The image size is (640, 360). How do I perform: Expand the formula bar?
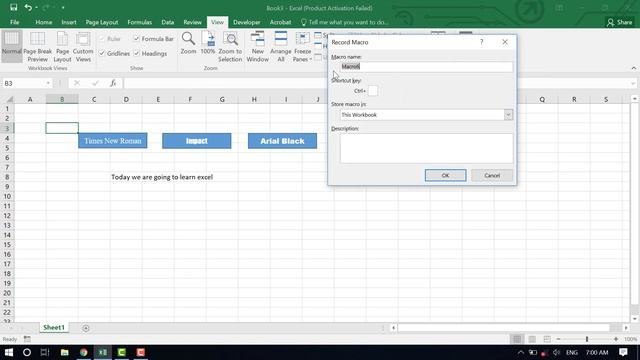coord(633,83)
